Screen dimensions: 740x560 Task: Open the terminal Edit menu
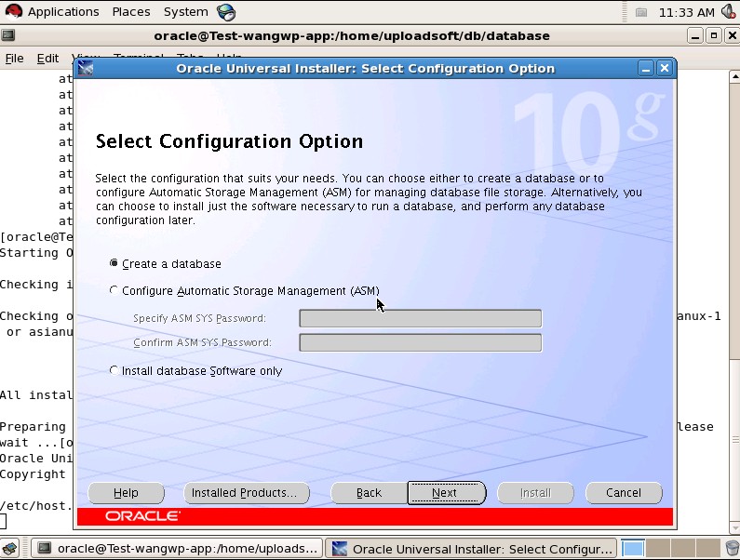(47, 58)
